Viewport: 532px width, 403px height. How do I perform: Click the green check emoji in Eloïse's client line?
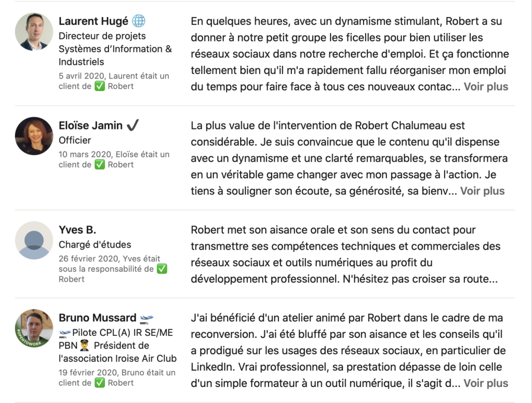click(x=100, y=164)
